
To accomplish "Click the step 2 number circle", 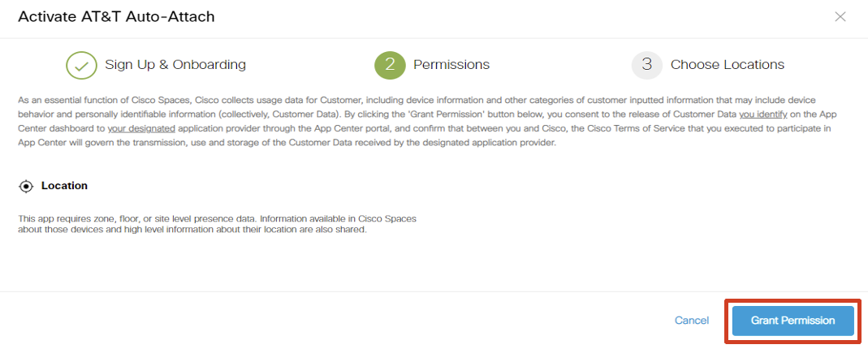I will click(x=390, y=65).
